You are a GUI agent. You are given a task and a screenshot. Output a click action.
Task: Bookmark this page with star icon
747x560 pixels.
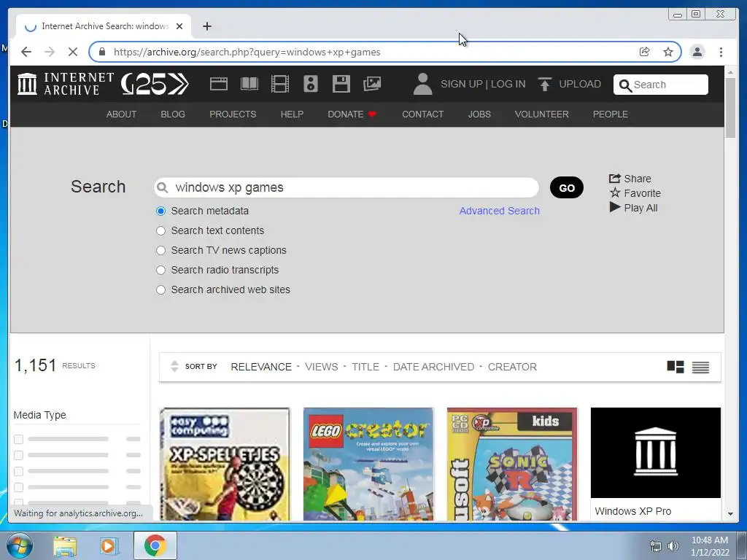coord(668,52)
